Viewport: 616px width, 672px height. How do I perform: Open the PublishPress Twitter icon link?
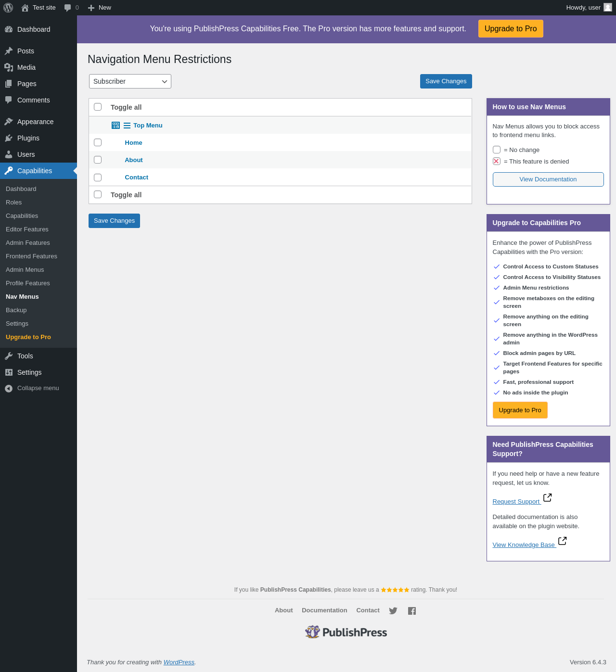393,611
